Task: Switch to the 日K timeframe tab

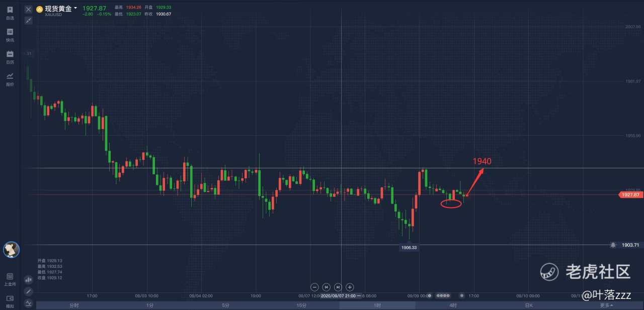Action: point(529,305)
